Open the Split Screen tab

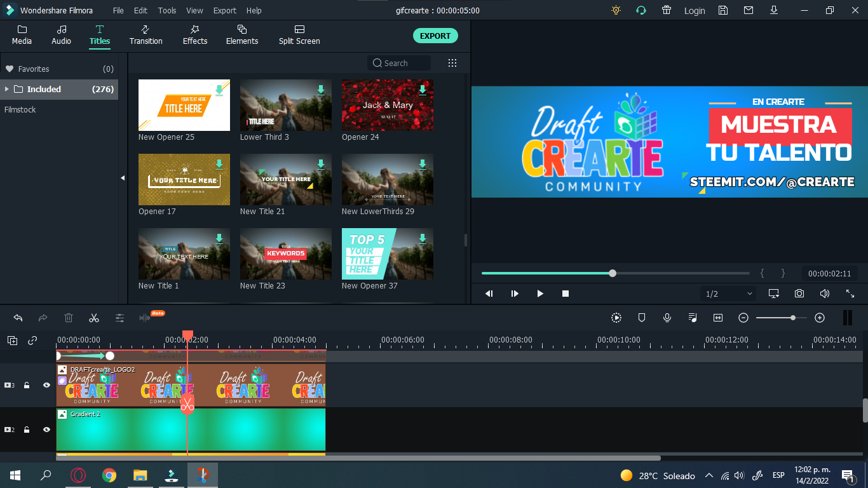(299, 36)
